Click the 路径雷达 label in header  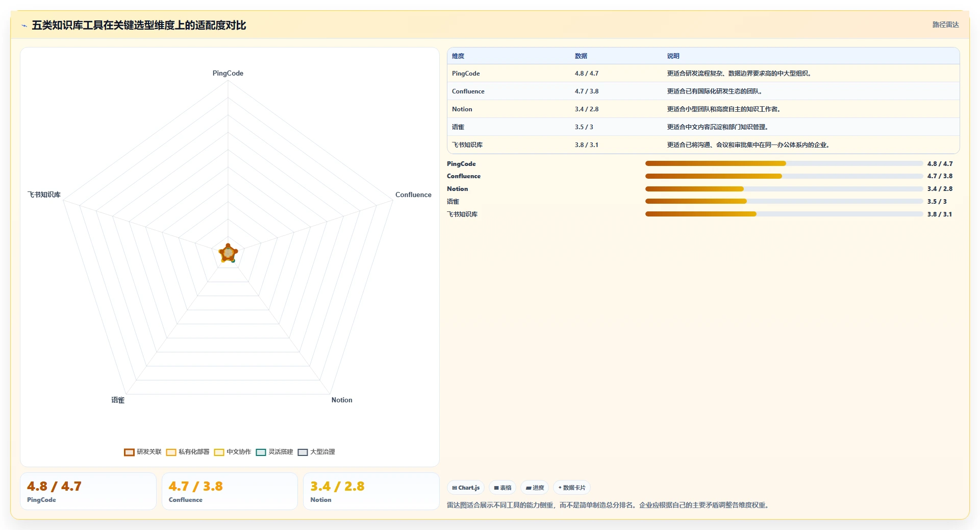click(945, 25)
